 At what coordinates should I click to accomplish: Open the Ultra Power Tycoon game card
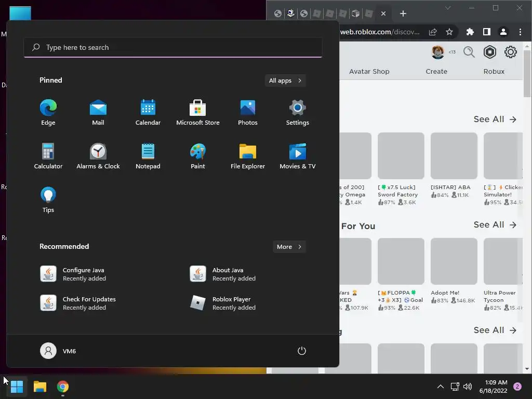(x=503, y=274)
